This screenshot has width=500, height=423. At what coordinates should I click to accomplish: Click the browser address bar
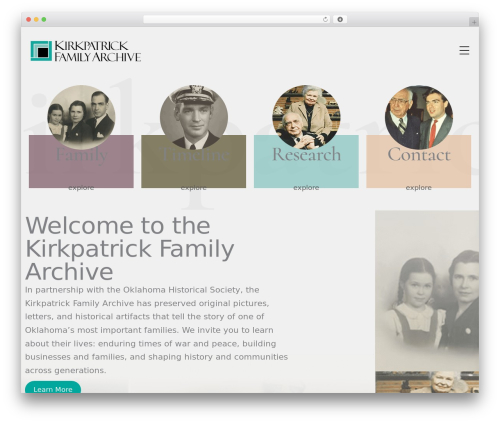pos(237,20)
